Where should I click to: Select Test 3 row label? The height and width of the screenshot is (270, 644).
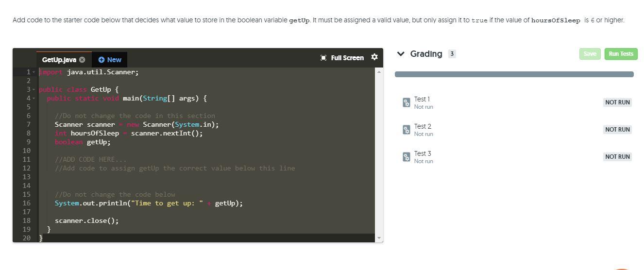[423, 153]
